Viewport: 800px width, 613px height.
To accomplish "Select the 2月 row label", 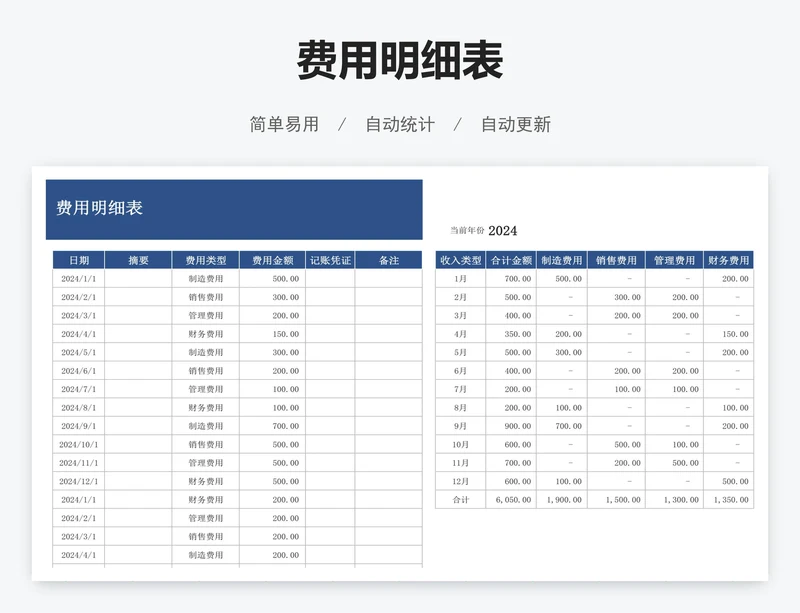I will coord(460,297).
